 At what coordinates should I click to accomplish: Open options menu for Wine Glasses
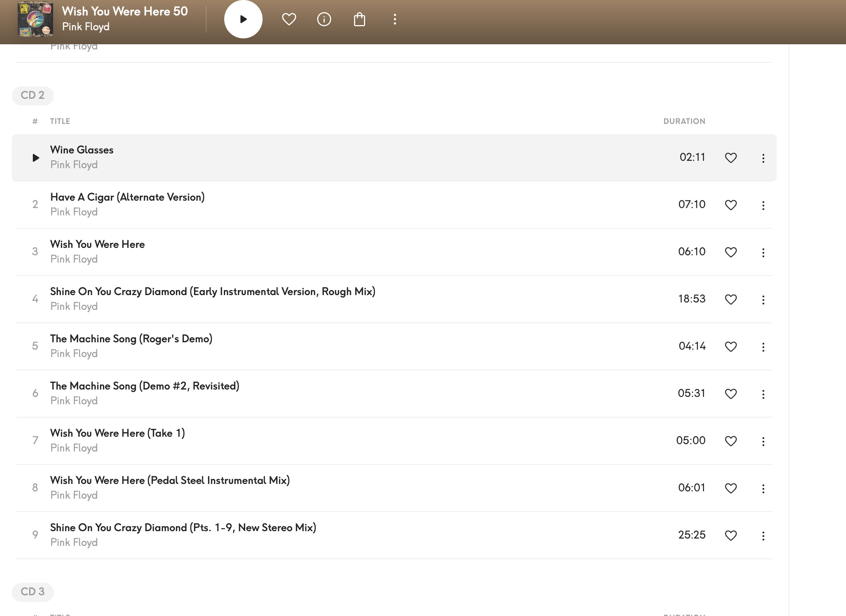(x=763, y=158)
